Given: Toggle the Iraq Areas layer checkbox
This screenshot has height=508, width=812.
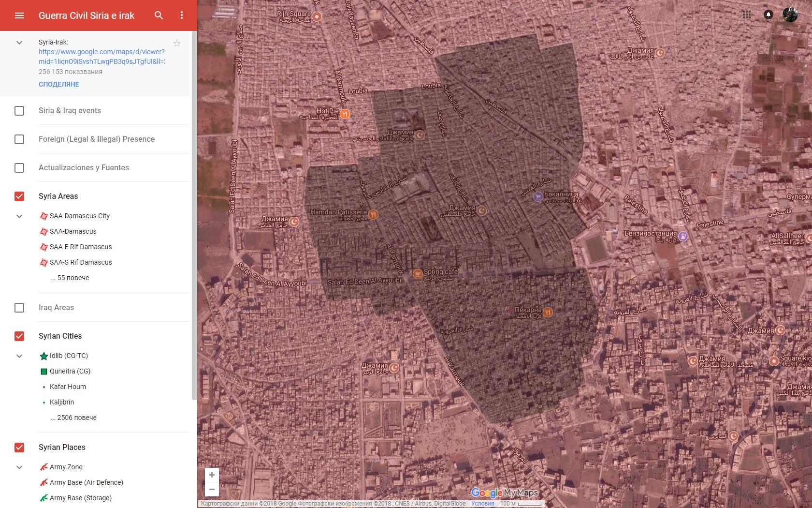Looking at the screenshot, I should pyautogui.click(x=19, y=308).
